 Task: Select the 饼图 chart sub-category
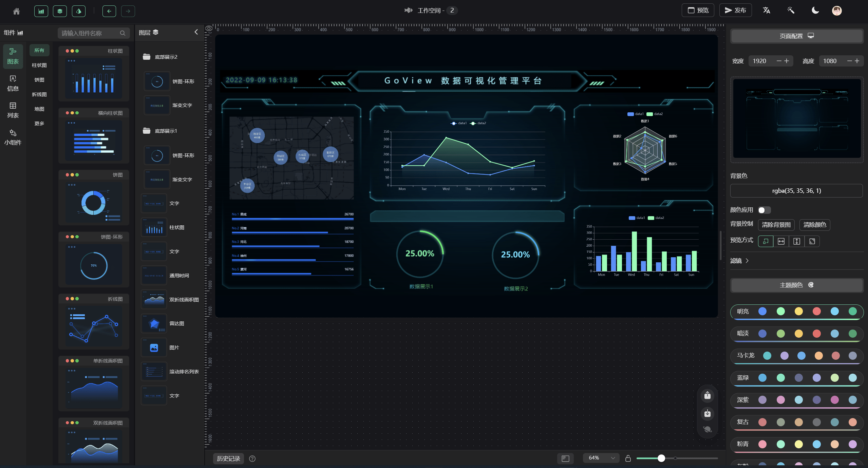tap(39, 80)
